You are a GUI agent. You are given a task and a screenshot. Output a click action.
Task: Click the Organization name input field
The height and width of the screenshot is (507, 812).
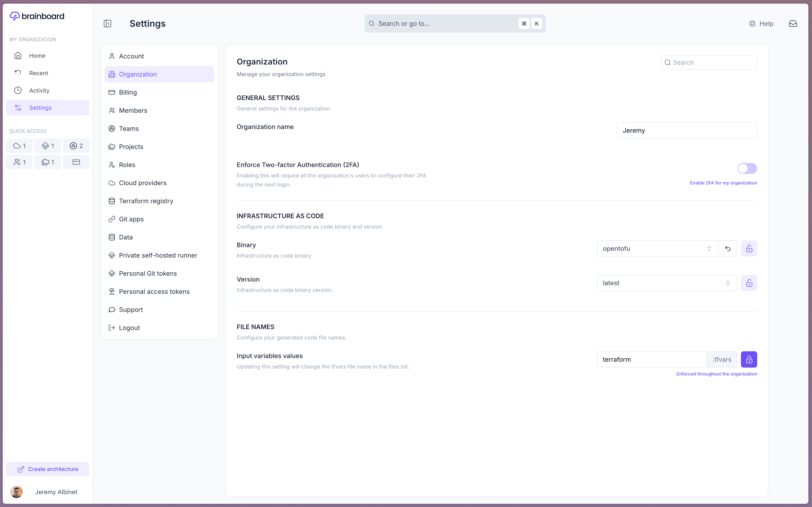(687, 130)
